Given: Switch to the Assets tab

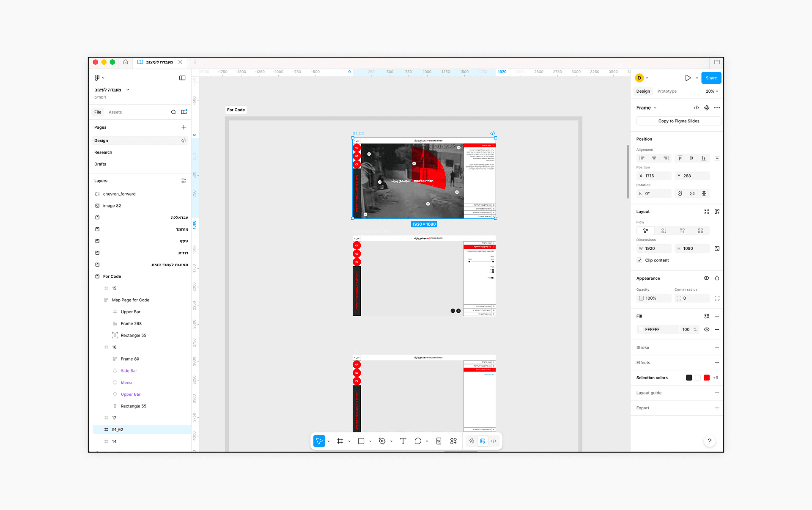Looking at the screenshot, I should [x=115, y=112].
